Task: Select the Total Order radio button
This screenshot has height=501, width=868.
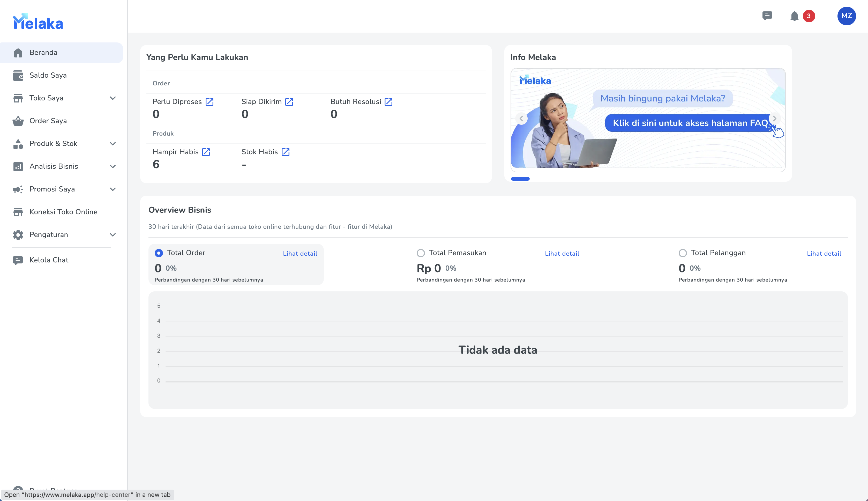Action: [159, 253]
